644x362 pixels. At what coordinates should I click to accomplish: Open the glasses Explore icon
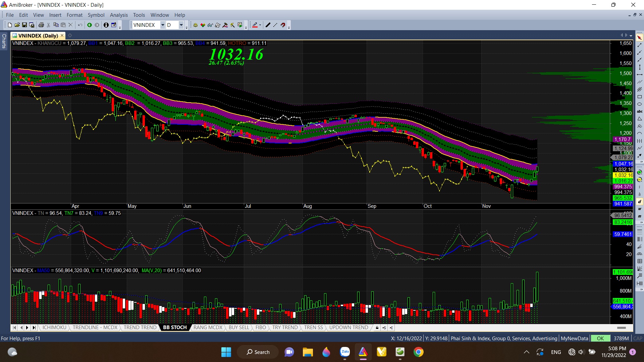210,25
